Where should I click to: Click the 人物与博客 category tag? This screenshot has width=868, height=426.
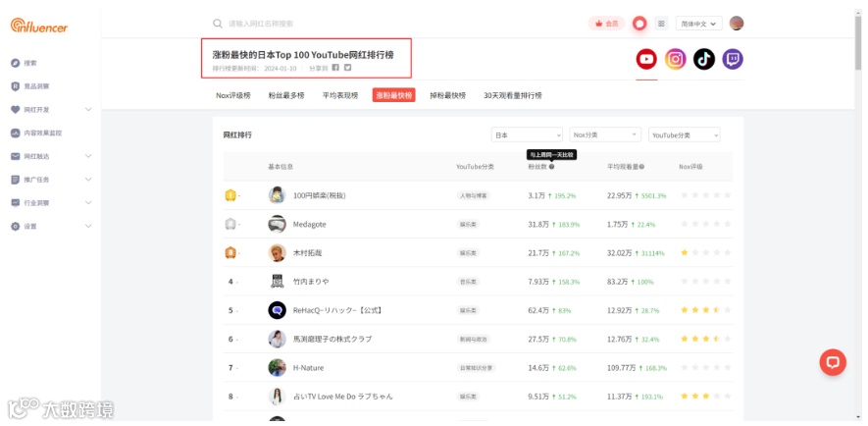pos(474,195)
